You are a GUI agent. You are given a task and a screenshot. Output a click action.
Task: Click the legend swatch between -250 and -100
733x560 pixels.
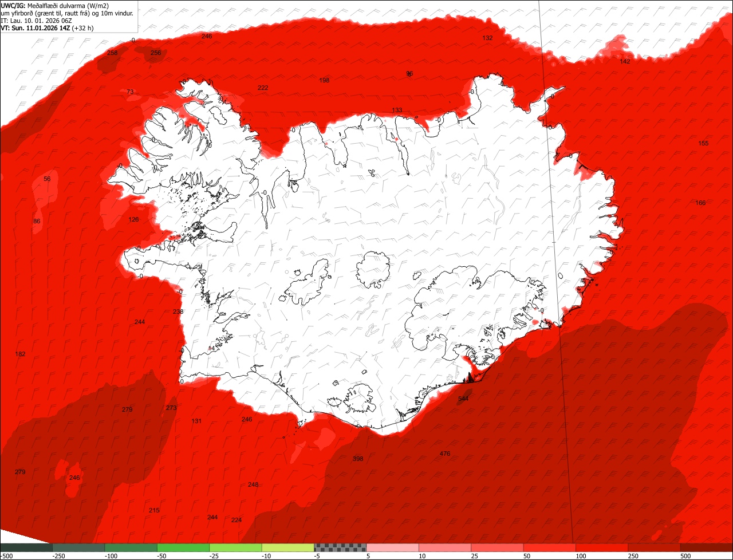pyautogui.click(x=78, y=548)
